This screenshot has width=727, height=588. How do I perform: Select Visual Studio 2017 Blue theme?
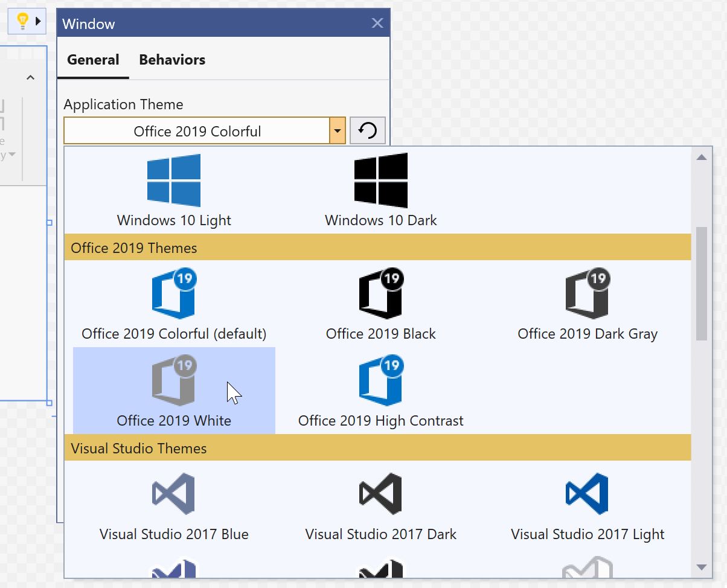tap(174, 494)
